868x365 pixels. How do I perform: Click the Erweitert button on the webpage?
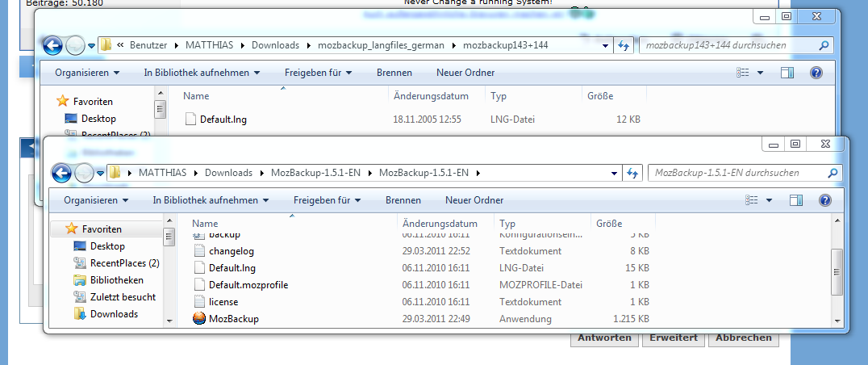pos(673,338)
